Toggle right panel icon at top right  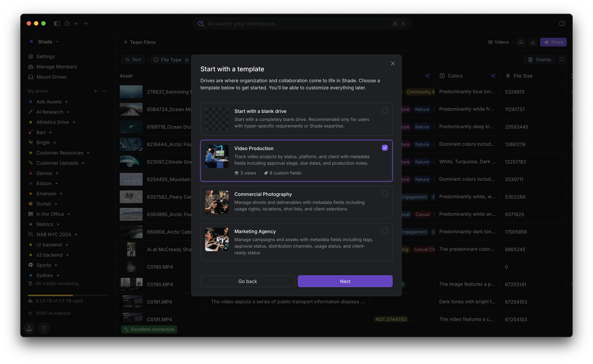coord(562,24)
